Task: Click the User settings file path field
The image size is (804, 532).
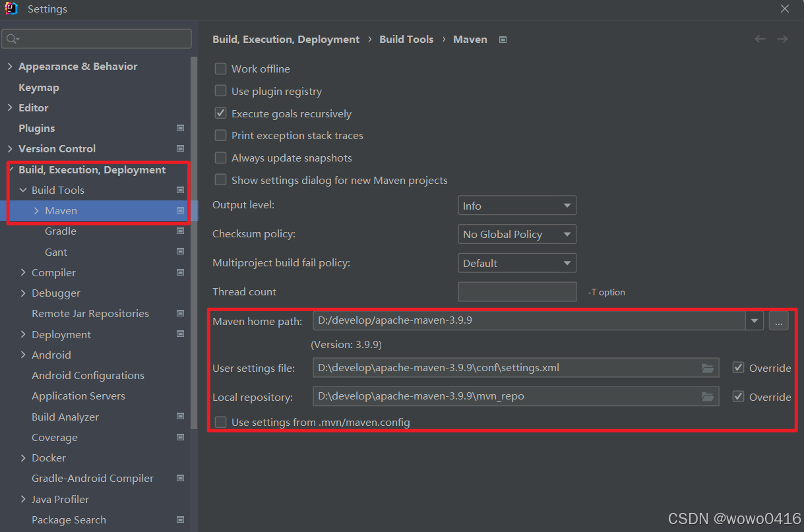Action: (516, 368)
